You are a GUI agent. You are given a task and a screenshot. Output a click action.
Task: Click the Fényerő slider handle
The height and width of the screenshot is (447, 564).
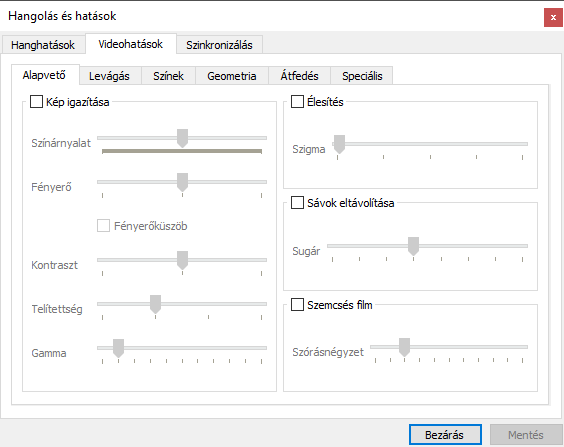pos(182,182)
